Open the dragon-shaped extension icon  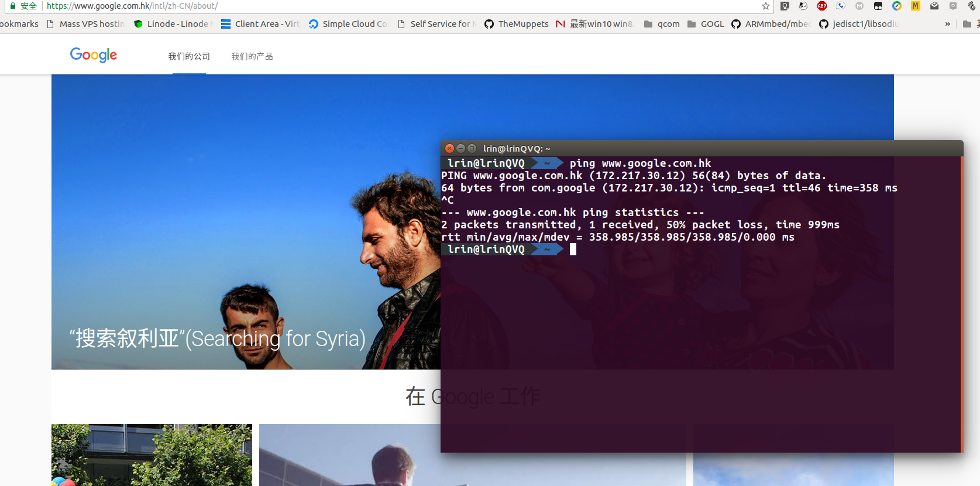click(972, 6)
